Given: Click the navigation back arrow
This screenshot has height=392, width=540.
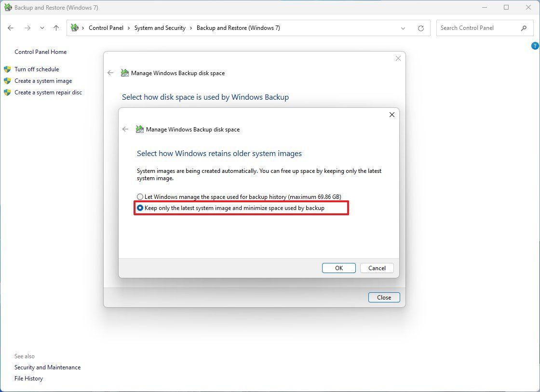Looking at the screenshot, I should coord(11,28).
